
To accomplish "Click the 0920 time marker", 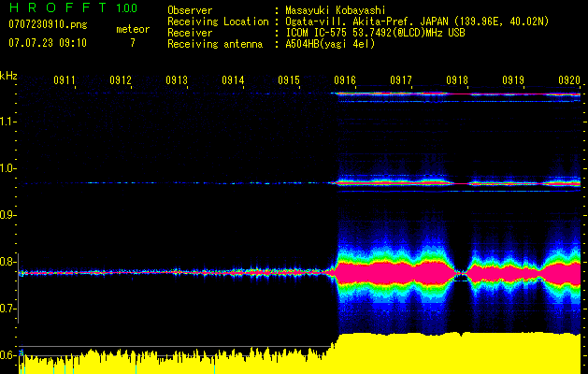I will click(x=569, y=80).
